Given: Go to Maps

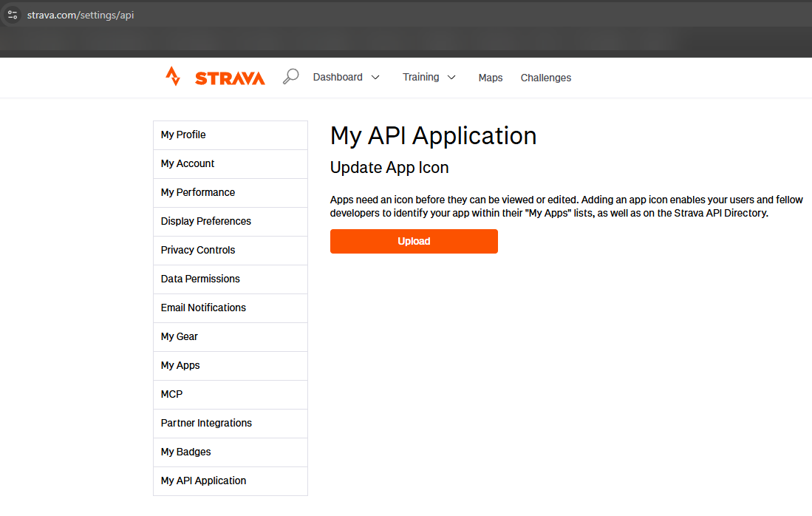Looking at the screenshot, I should click(x=491, y=78).
